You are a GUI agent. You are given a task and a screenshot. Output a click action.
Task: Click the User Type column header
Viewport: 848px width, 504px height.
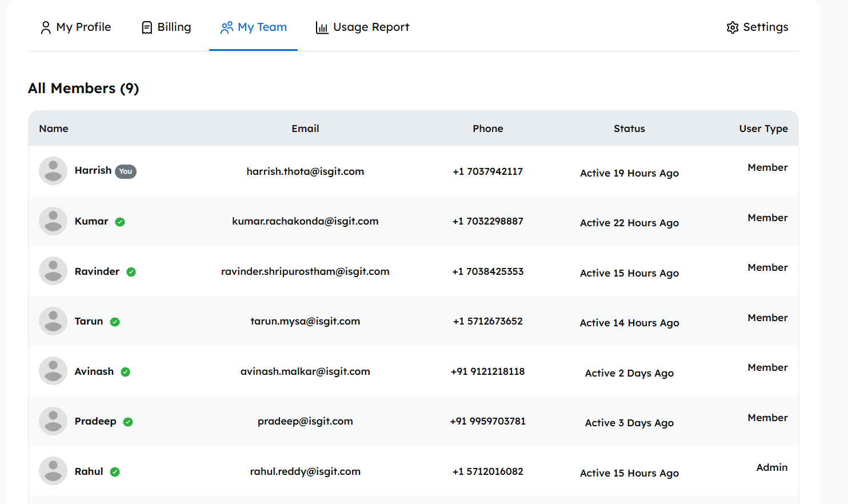(763, 129)
